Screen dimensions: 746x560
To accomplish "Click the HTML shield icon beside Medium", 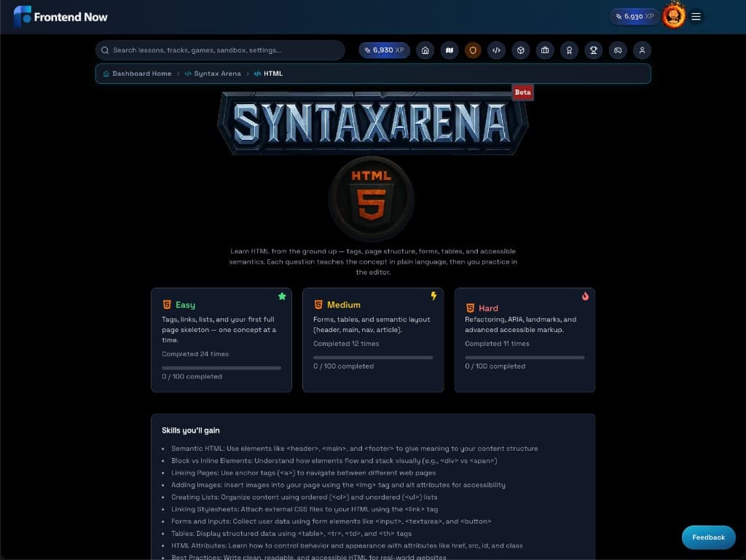I will point(318,304).
